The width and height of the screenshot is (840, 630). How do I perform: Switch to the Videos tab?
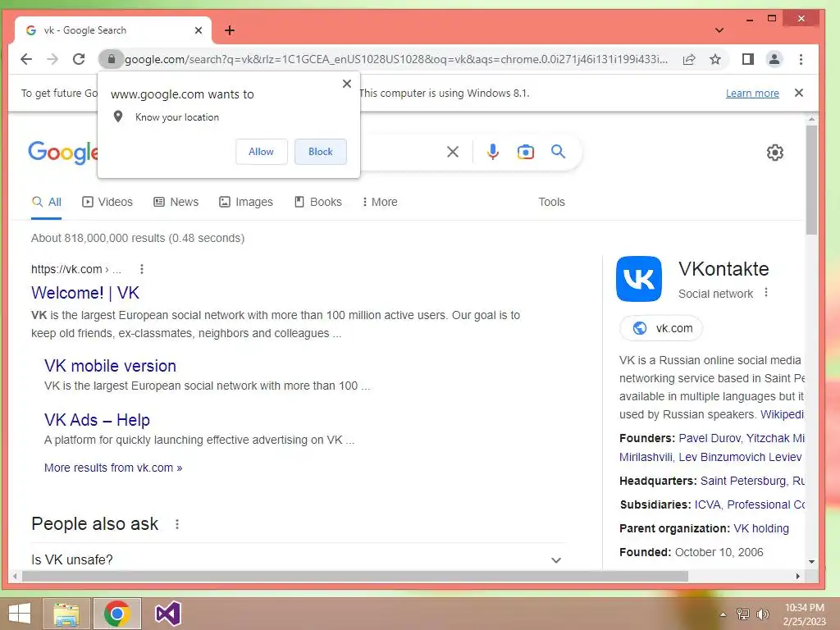click(107, 202)
